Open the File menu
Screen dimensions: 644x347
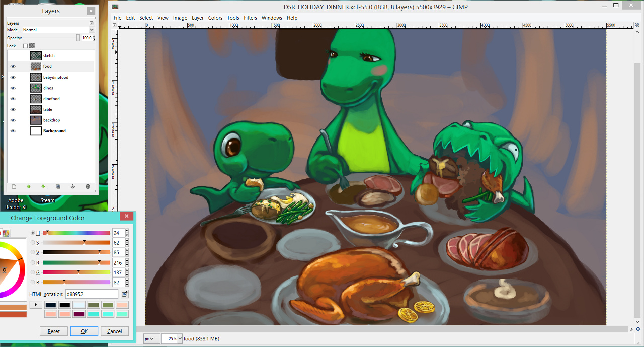(117, 18)
